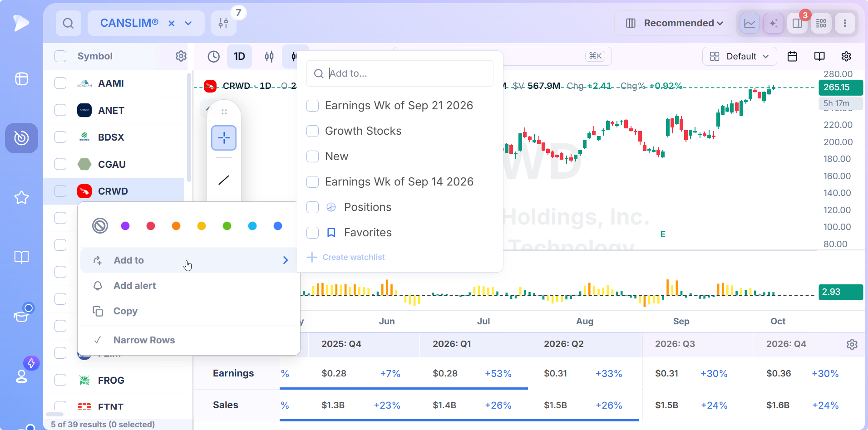This screenshot has width=868, height=430.
Task: Choose Add alert from context menu
Action: pyautogui.click(x=188, y=286)
